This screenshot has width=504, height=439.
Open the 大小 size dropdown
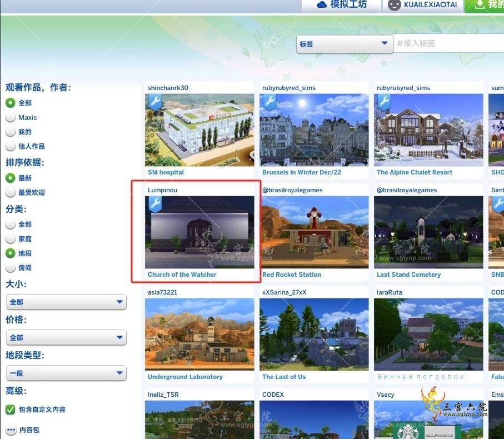[x=66, y=302]
